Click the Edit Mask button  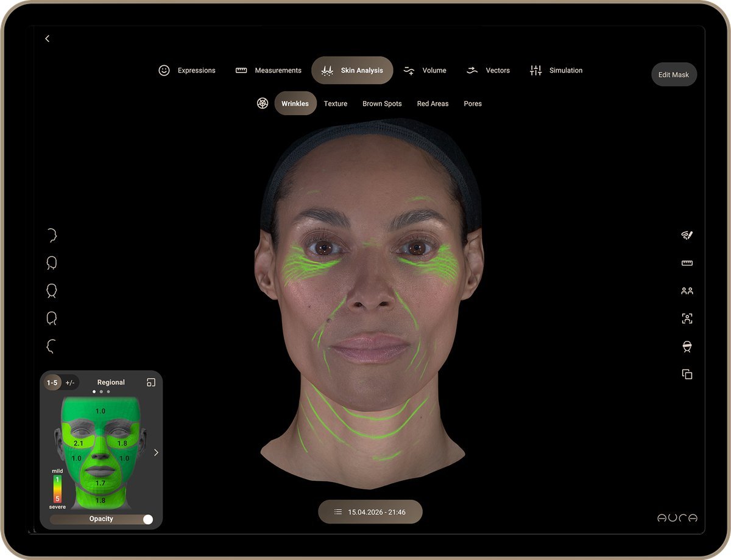pos(674,74)
